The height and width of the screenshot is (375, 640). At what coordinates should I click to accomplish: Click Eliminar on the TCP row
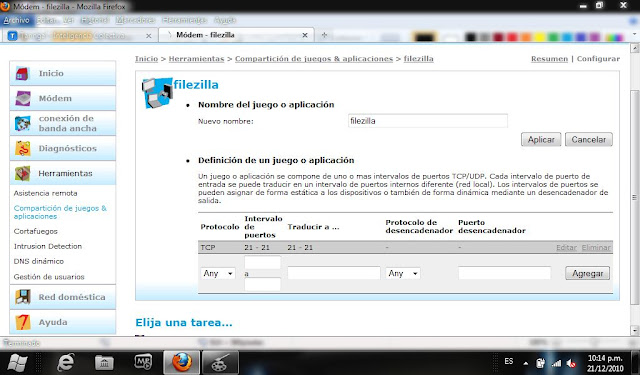596,248
